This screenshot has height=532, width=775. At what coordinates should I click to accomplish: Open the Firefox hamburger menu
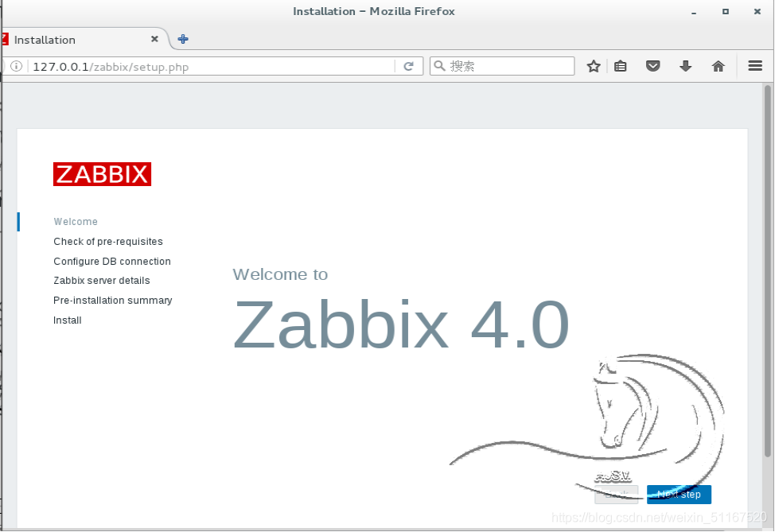pyautogui.click(x=755, y=65)
